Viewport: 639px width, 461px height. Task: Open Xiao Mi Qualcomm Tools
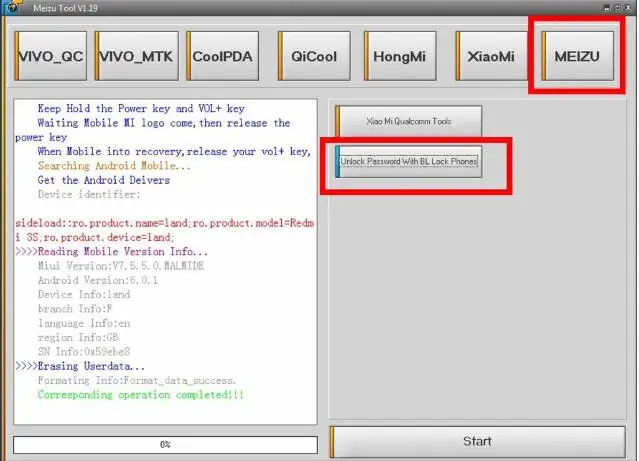coord(408,121)
